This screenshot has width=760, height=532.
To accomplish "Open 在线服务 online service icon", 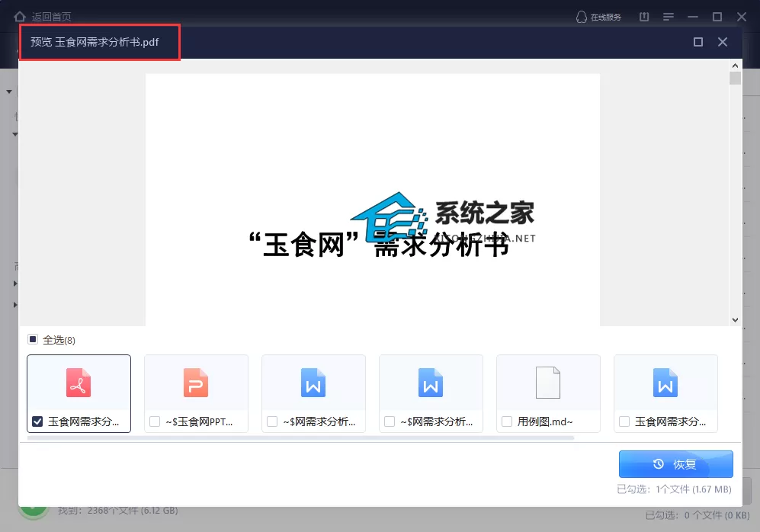I will [581, 17].
